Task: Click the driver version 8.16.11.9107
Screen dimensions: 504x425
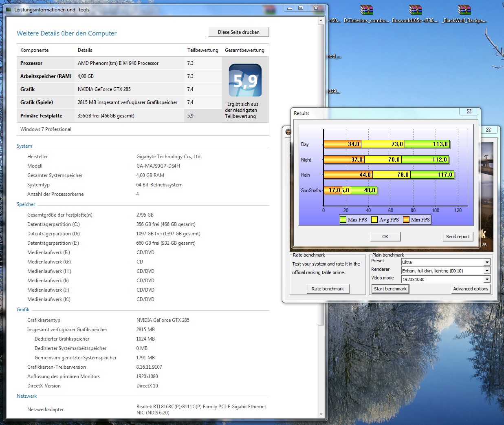Action: (x=149, y=367)
